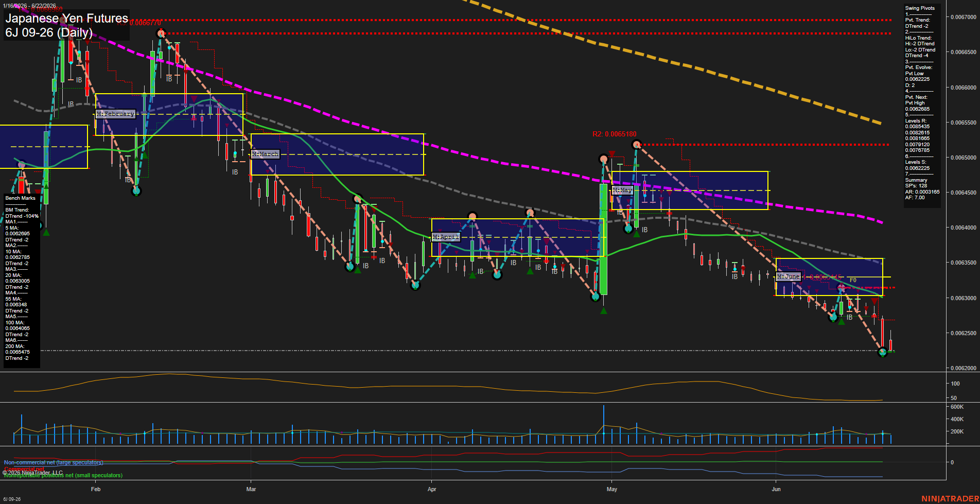Image resolution: width=980 pixels, height=504 pixels.
Task: Click the 'Mar' time axis label
Action: [251, 489]
